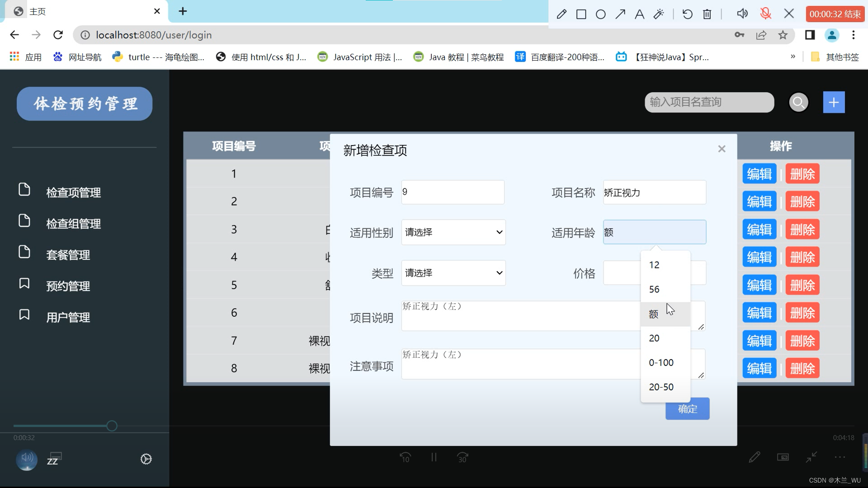Select the rectangle annotation tool
This screenshot has height=488, width=868.
coord(581,14)
